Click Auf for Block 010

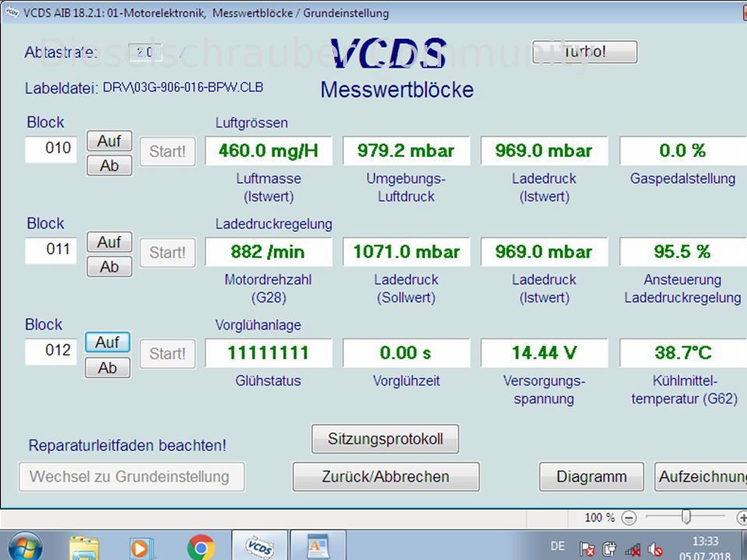pyautogui.click(x=110, y=141)
